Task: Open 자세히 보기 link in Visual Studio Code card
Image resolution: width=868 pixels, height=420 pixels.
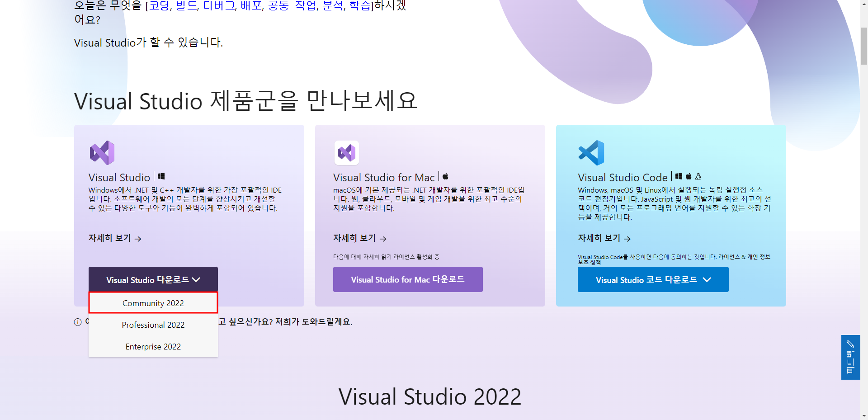Action: click(x=604, y=238)
